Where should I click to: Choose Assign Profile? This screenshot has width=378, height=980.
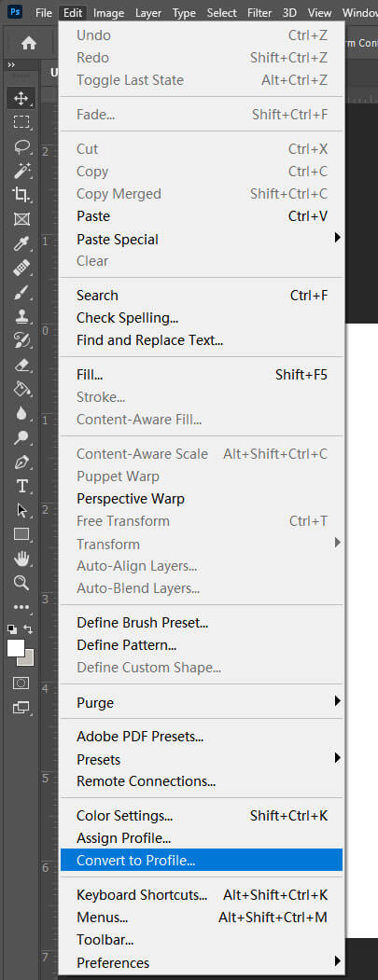[202, 838]
